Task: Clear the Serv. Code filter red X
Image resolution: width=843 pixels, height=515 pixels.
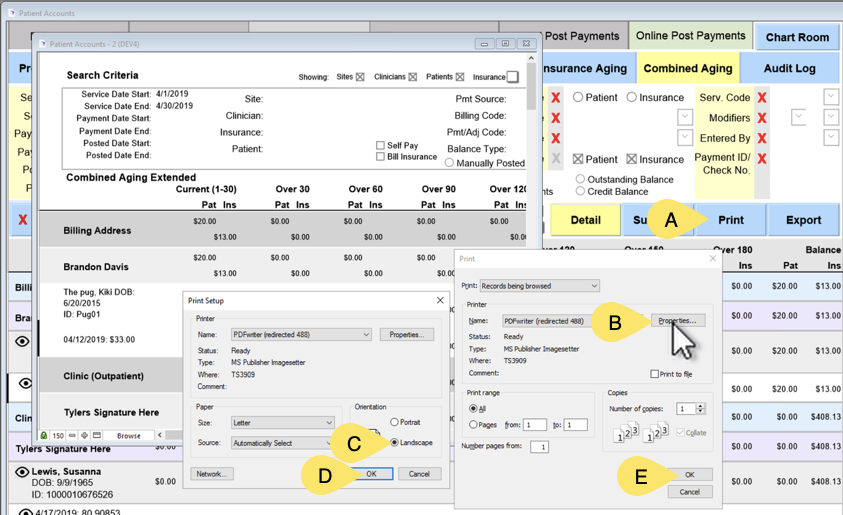Action: [762, 98]
